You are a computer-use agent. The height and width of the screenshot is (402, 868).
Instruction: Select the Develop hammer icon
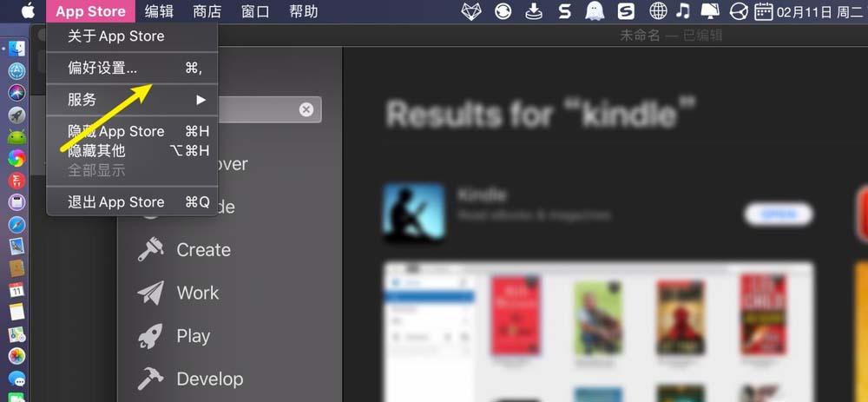150,379
